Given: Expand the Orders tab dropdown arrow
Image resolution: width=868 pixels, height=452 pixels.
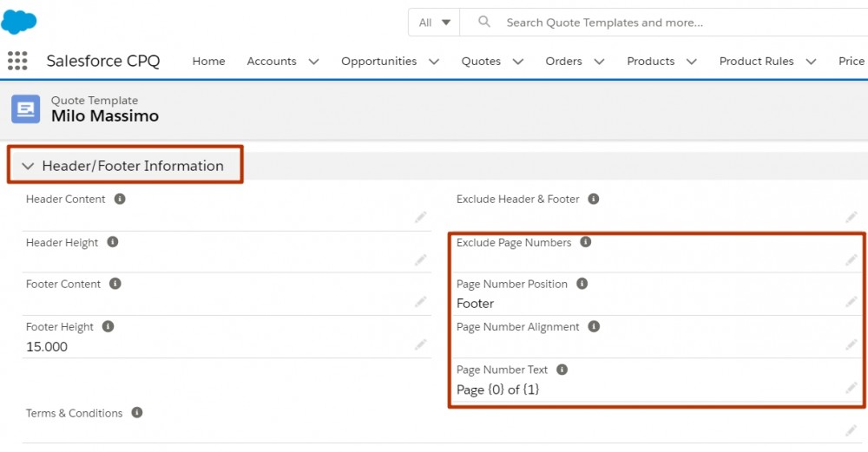Looking at the screenshot, I should point(599,62).
